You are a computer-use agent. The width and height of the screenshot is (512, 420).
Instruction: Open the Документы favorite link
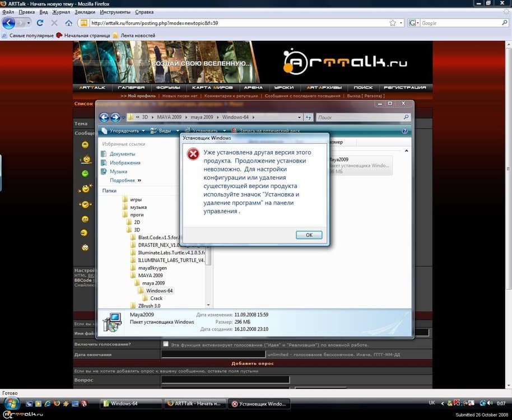tap(122, 154)
